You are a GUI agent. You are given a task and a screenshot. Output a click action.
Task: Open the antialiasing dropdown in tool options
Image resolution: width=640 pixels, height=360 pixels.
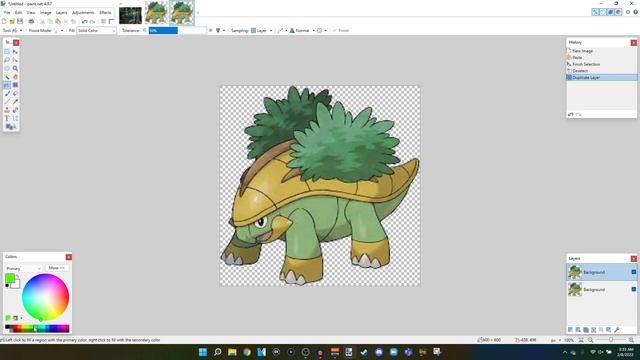(x=282, y=31)
